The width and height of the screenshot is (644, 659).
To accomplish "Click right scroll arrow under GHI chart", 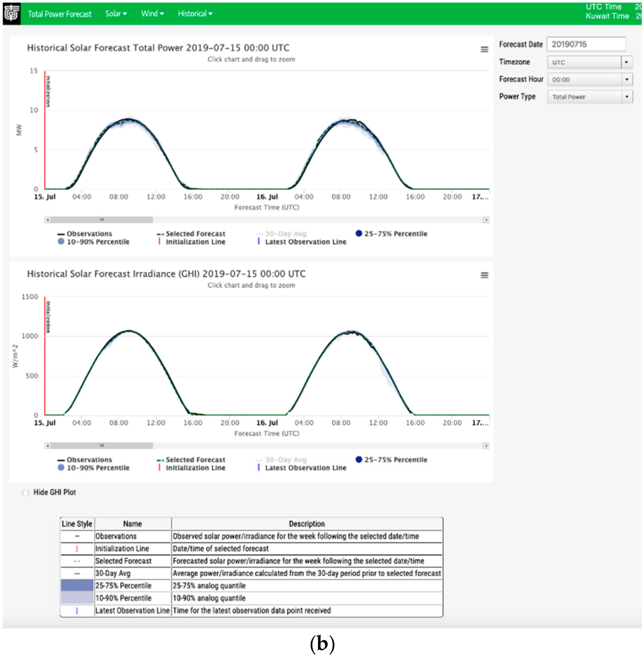I will [x=486, y=446].
